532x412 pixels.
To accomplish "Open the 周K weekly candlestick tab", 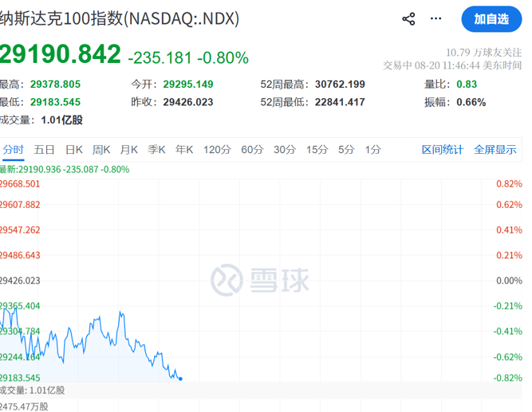I will point(101,150).
